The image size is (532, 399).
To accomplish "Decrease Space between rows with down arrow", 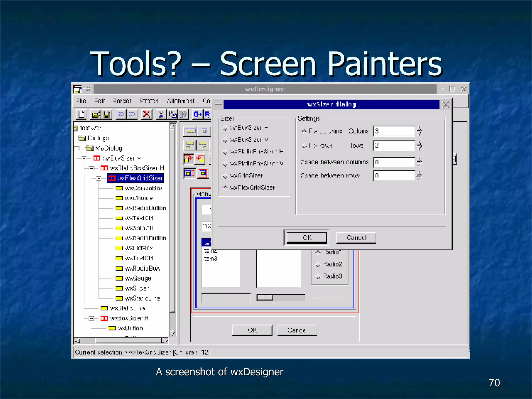I will point(419,178).
